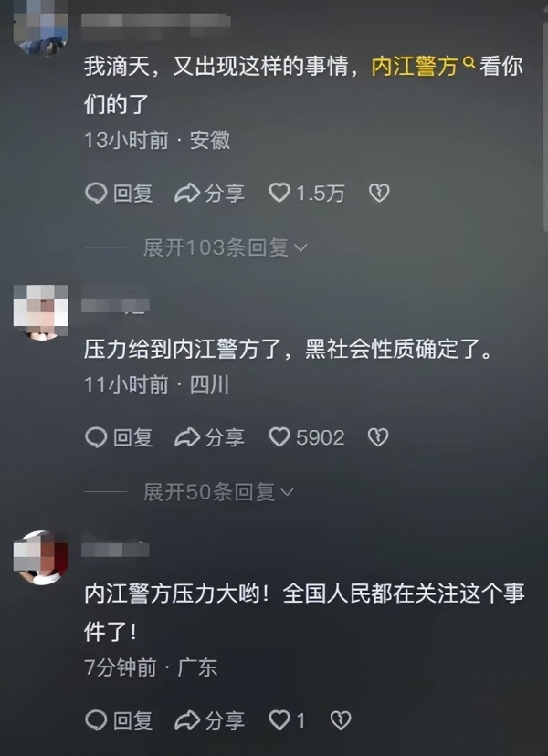Image resolution: width=548 pixels, height=756 pixels.
Task: Open the username of the 广东 commenter
Action: [115, 549]
